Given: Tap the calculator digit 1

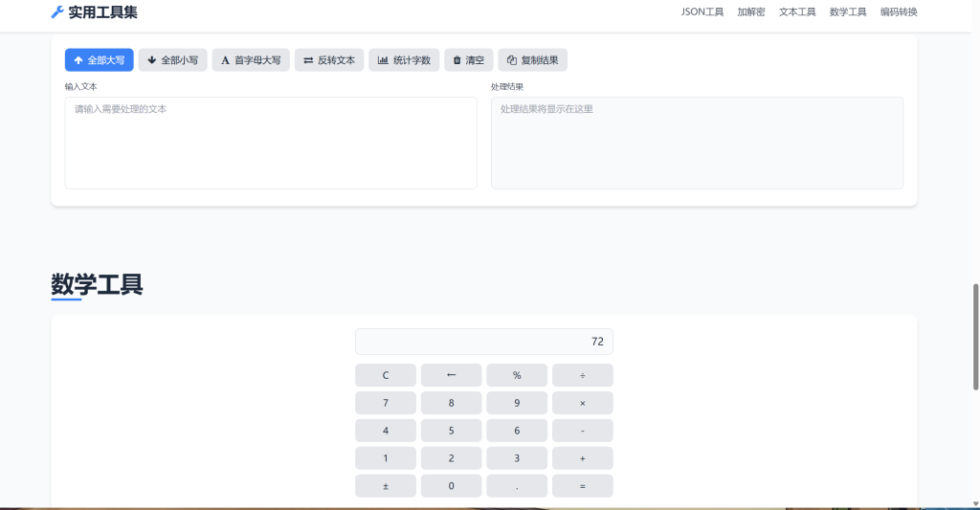Looking at the screenshot, I should point(386,458).
